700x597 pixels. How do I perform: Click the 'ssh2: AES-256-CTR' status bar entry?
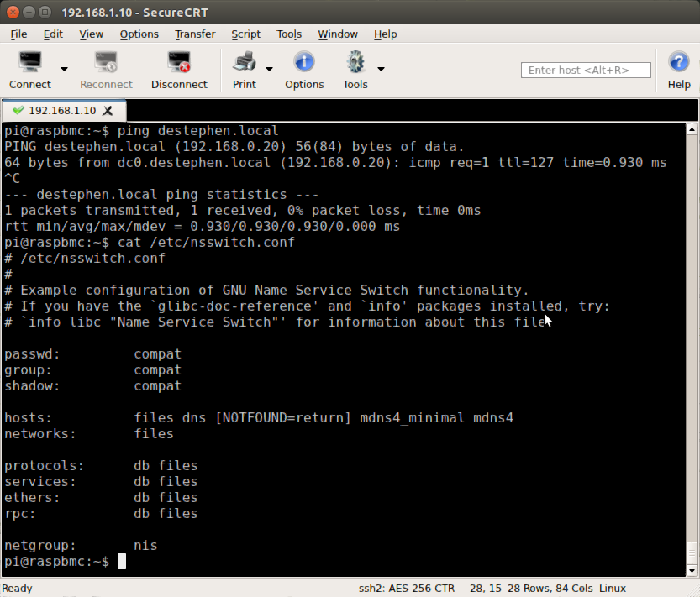tap(406, 588)
